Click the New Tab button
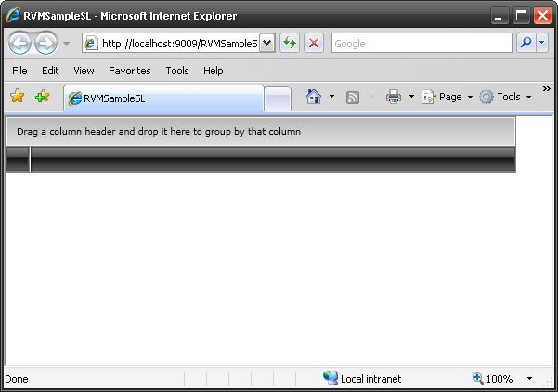Viewport: 558px width, 392px height. pos(277,98)
